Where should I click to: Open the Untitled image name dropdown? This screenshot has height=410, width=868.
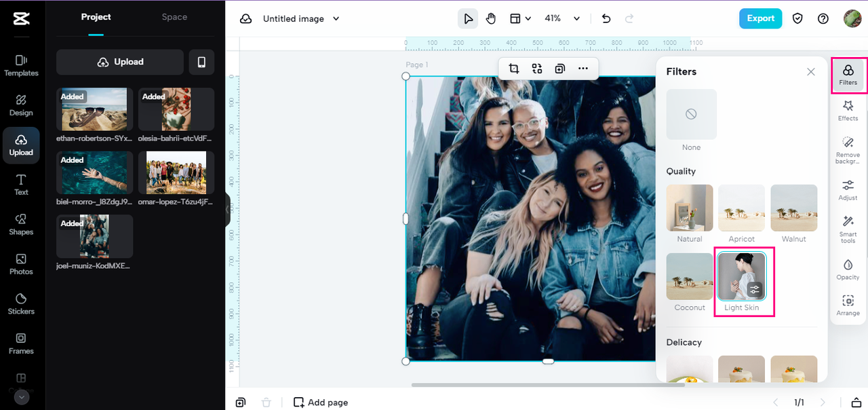coord(301,19)
